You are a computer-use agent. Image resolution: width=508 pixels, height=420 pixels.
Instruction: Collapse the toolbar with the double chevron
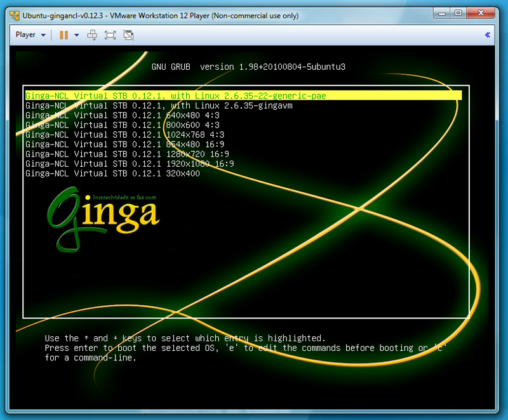click(x=487, y=35)
